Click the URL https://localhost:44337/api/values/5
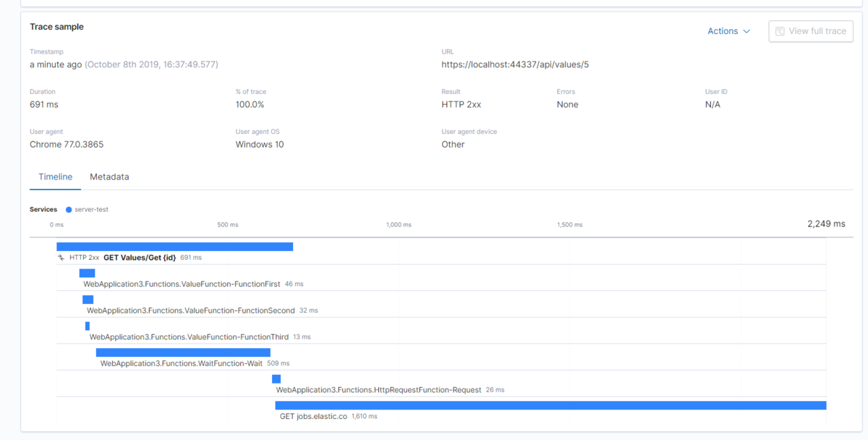The height and width of the screenshot is (440, 868). point(515,64)
